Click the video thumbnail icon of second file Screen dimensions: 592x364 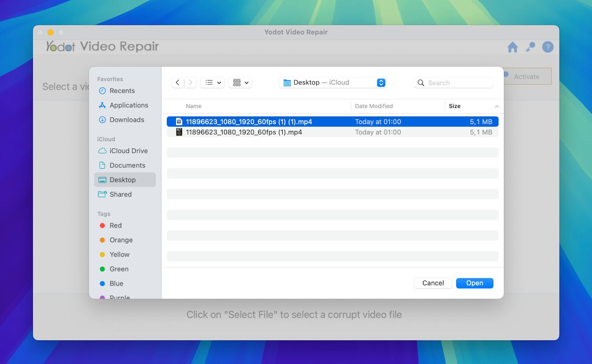point(179,132)
